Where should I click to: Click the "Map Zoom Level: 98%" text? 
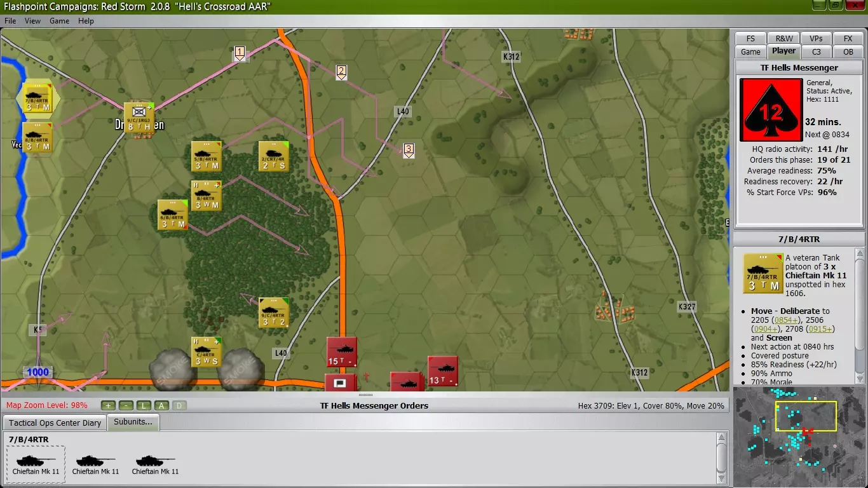point(47,405)
